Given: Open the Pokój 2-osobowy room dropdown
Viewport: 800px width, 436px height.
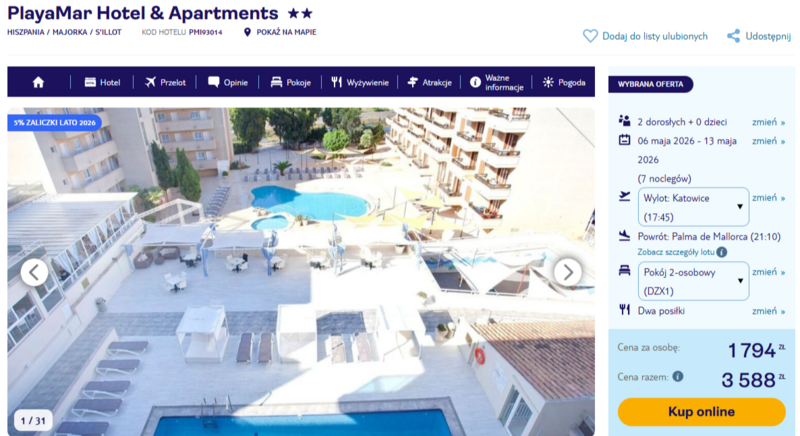Looking at the screenshot, I should (693, 281).
